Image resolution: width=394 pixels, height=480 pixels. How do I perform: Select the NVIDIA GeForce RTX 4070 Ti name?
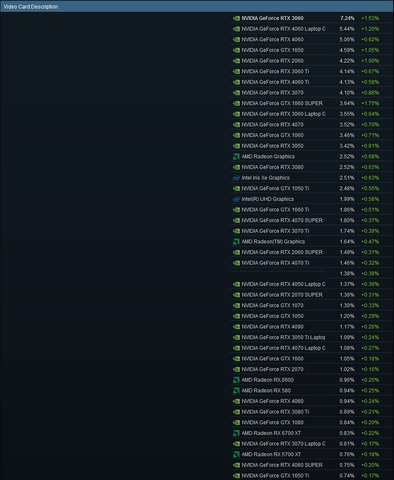pyautogui.click(x=275, y=263)
